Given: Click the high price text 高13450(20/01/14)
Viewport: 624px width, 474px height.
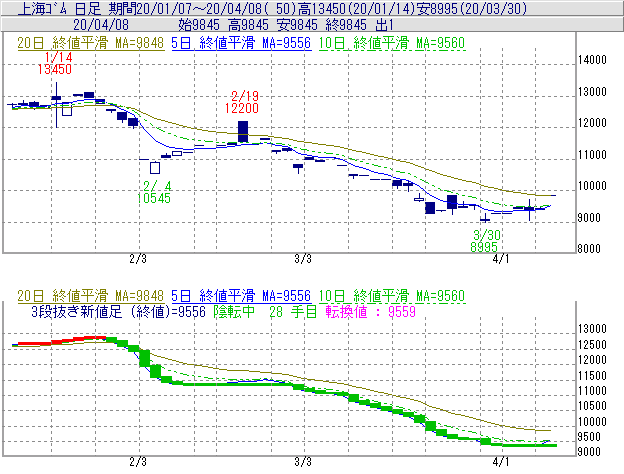Looking at the screenshot, I should pos(357,8).
